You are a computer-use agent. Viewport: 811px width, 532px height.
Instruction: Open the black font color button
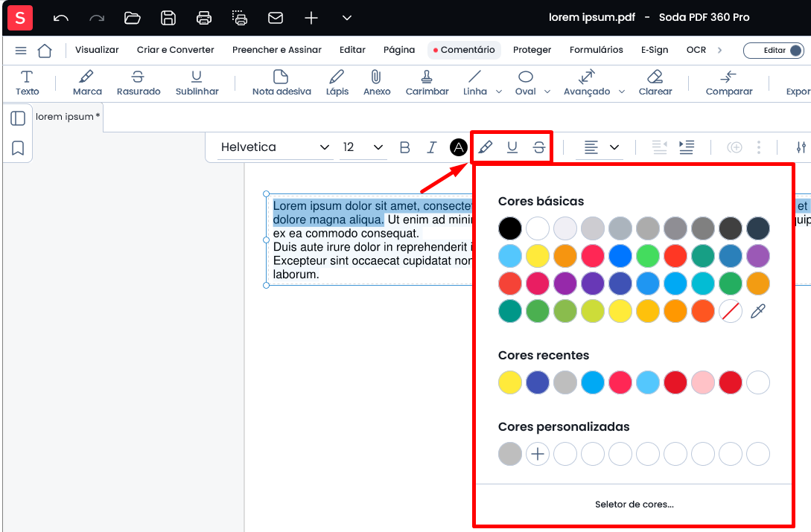click(x=458, y=147)
